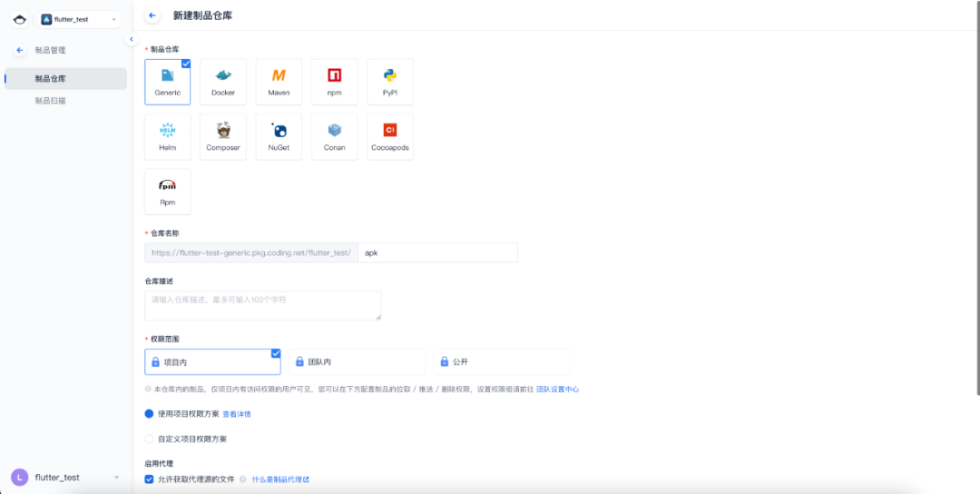Choose the Rpm repository type

(x=168, y=192)
